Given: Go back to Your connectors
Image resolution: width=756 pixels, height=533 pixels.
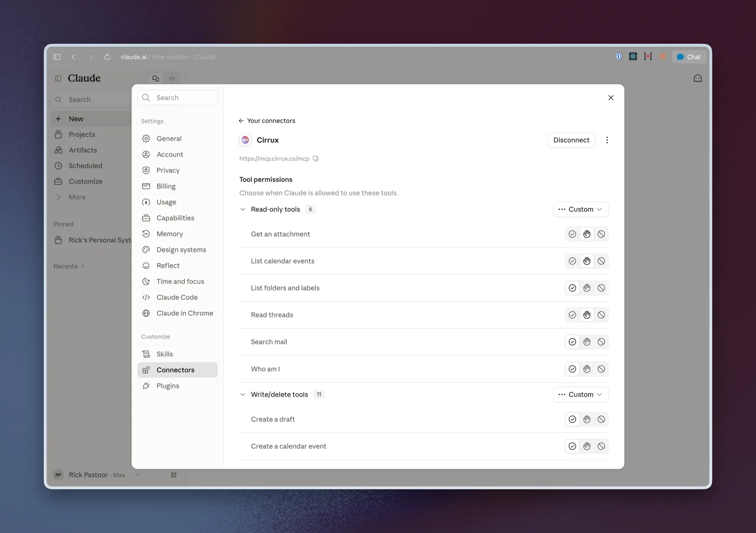Looking at the screenshot, I should pyautogui.click(x=267, y=121).
